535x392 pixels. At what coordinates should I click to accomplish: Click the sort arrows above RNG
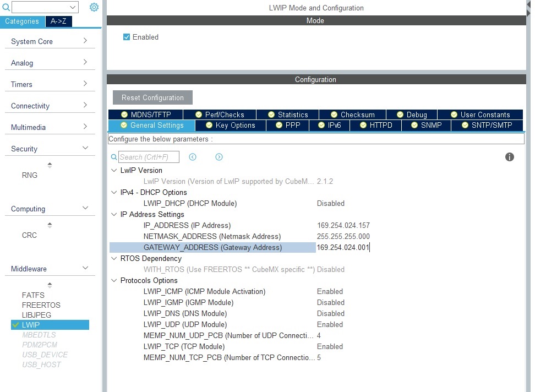[50, 165]
